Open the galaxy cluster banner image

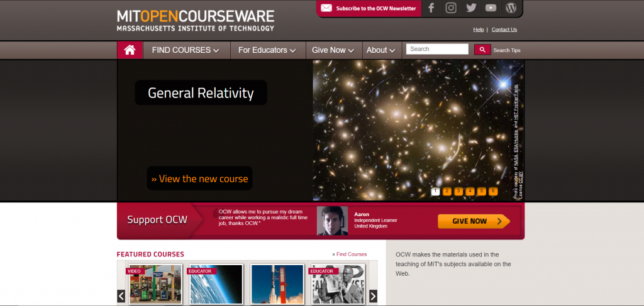[x=418, y=130]
